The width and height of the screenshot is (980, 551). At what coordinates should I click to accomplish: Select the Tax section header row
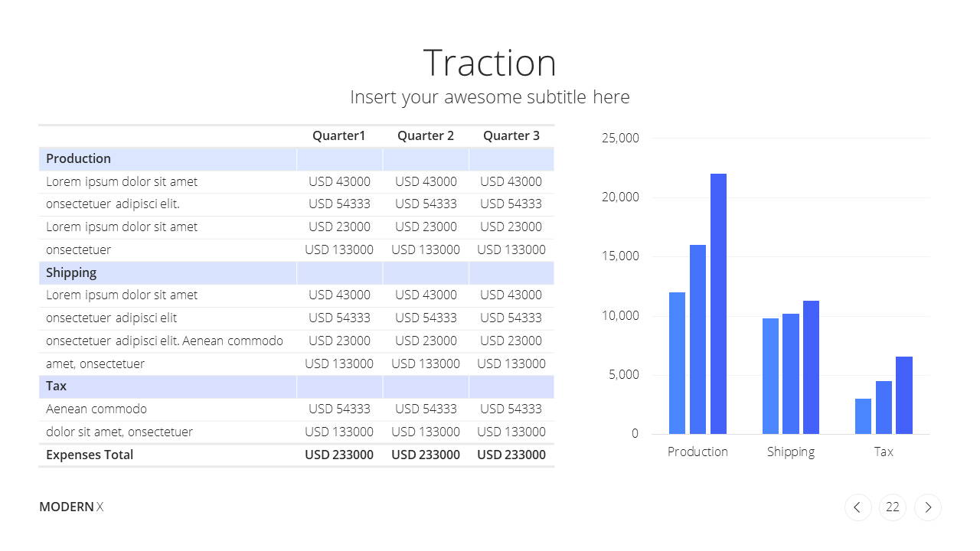(x=296, y=386)
